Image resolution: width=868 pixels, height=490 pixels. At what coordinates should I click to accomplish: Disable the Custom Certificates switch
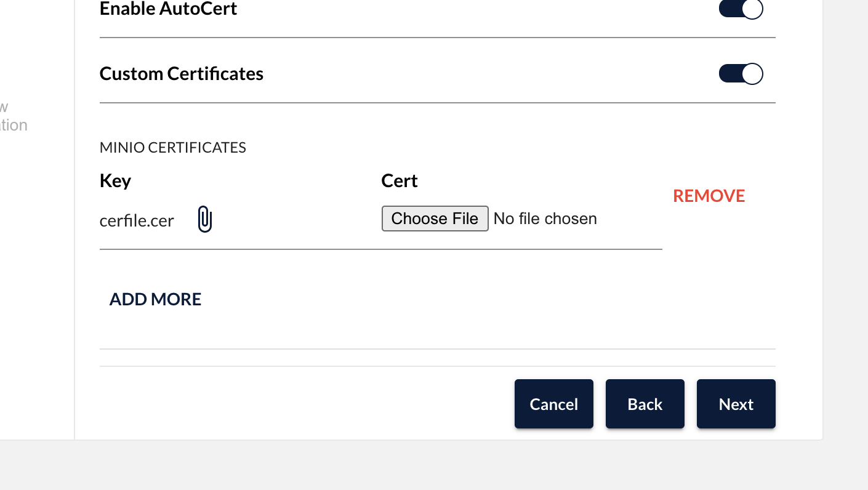[741, 74]
